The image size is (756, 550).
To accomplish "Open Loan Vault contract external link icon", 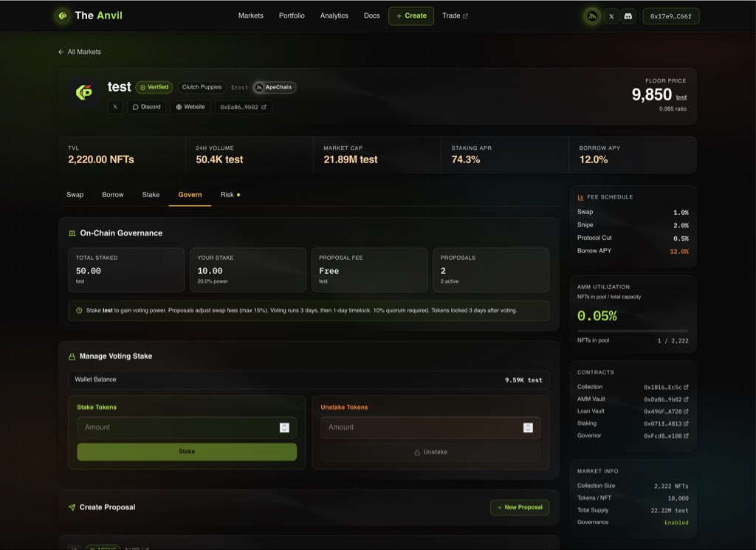I will tap(686, 411).
